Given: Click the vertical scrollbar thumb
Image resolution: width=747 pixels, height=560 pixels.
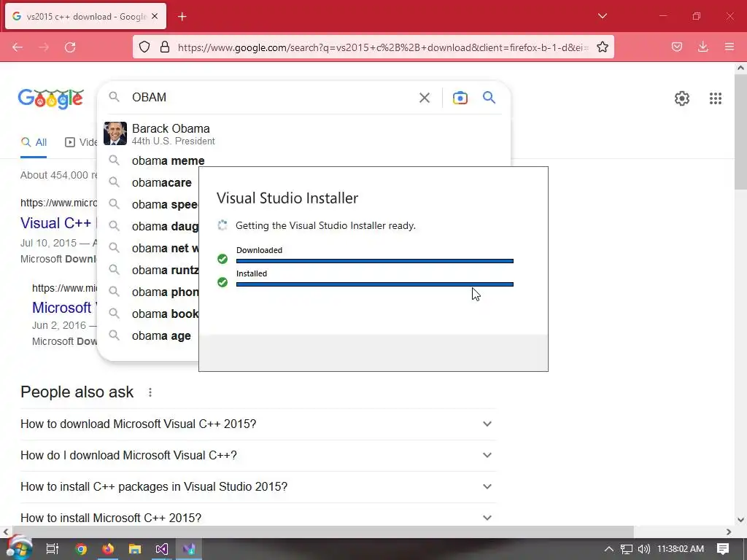Looking at the screenshot, I should [x=740, y=131].
